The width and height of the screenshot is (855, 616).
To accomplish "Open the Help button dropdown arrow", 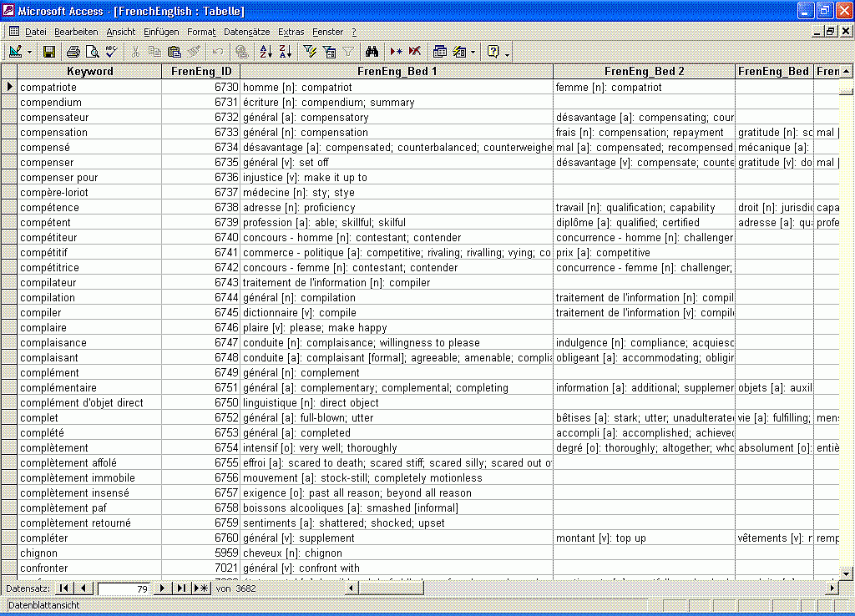I will click(505, 51).
